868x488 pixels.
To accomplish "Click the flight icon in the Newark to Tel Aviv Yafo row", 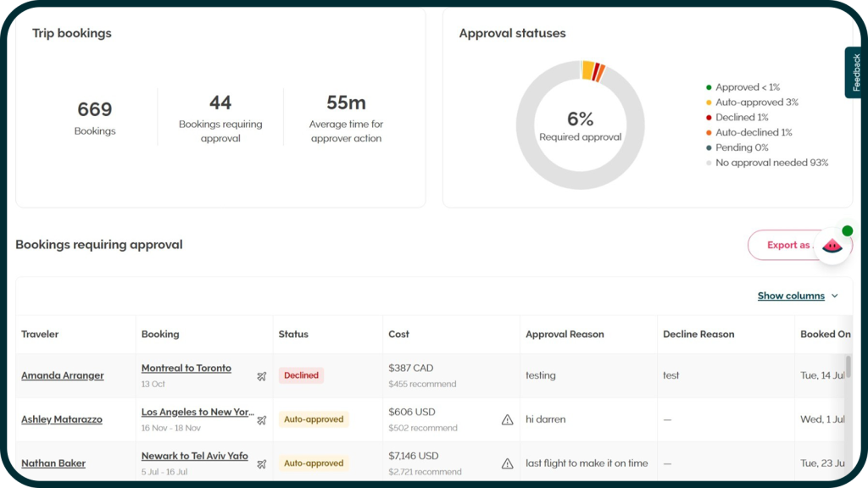I will [x=262, y=463].
